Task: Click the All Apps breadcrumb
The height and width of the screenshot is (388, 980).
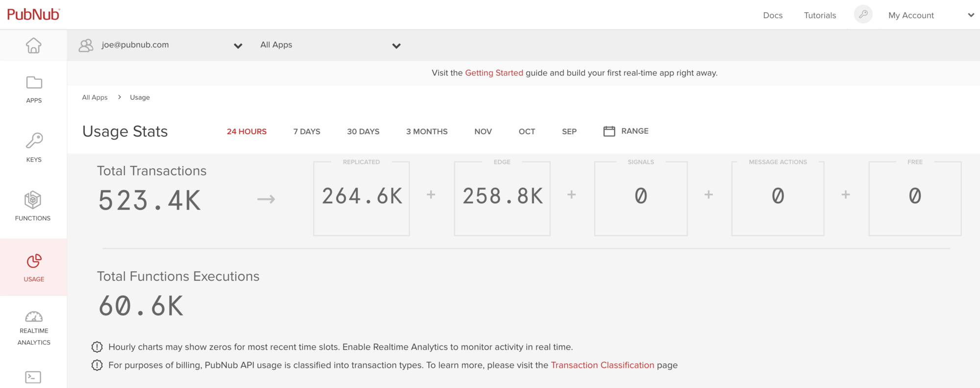Action: pyautogui.click(x=95, y=97)
